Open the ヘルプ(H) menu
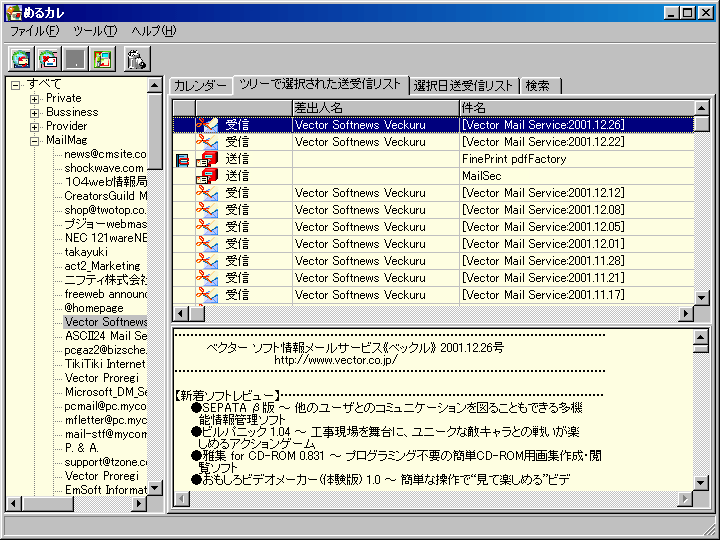The image size is (720, 540). 153,31
